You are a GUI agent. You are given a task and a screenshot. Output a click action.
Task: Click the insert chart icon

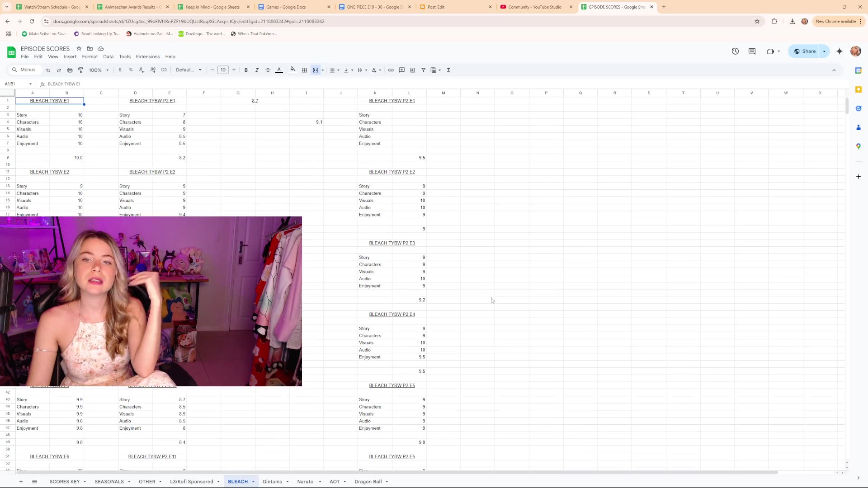pos(412,70)
